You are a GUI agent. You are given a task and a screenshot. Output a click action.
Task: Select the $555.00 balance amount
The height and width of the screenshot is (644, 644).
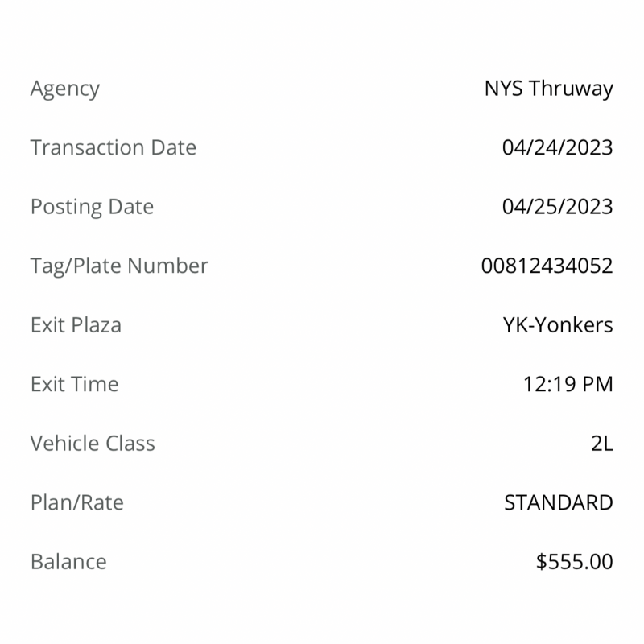tap(574, 561)
